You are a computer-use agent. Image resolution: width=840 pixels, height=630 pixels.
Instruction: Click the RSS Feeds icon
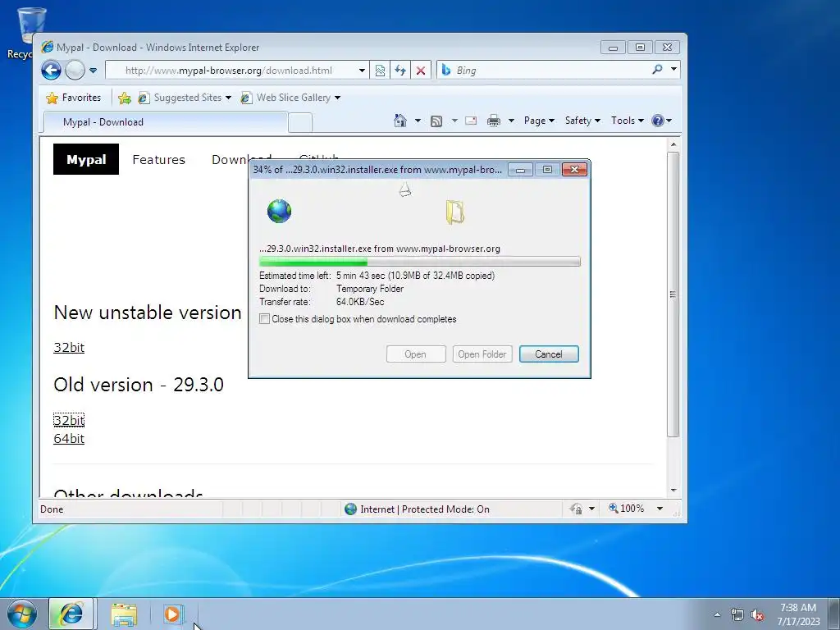[436, 121]
